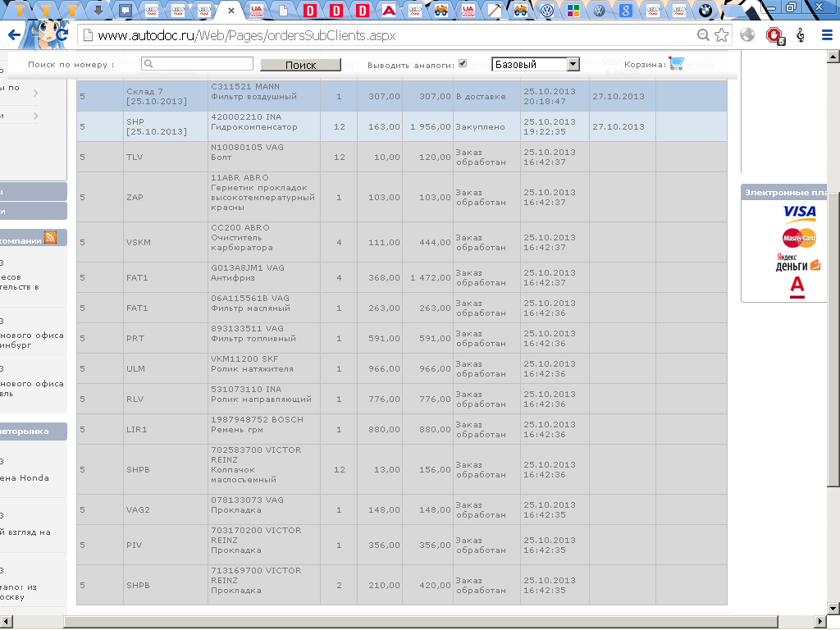This screenshot has height=630, width=840.
Task: Click the zoom magnifier icon in address bar
Action: (703, 35)
